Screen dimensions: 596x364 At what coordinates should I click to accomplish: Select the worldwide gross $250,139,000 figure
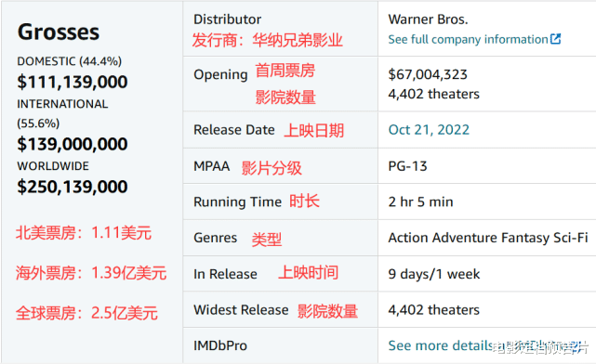(73, 187)
